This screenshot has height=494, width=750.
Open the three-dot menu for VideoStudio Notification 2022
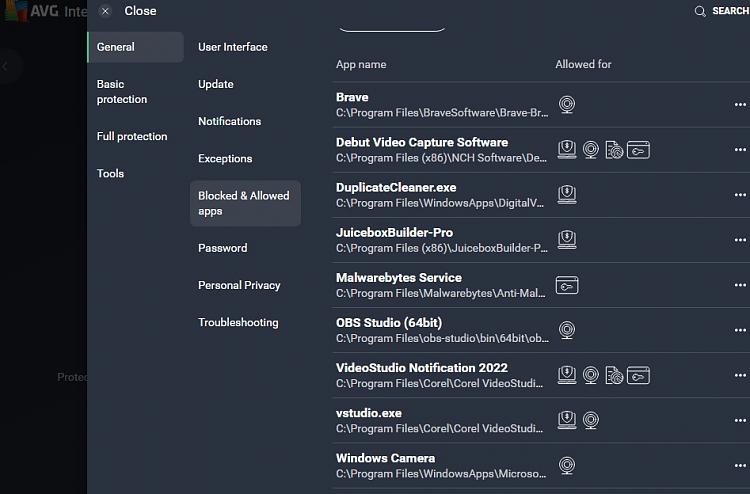click(740, 375)
